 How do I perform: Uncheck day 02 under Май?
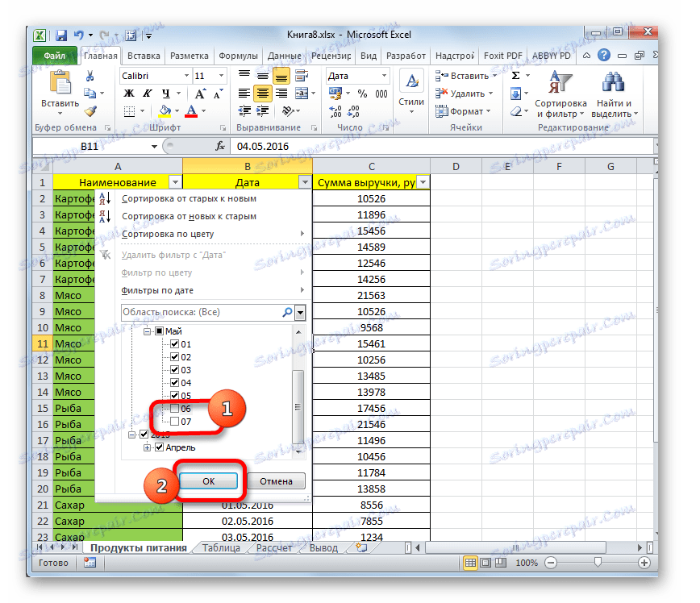click(x=174, y=357)
